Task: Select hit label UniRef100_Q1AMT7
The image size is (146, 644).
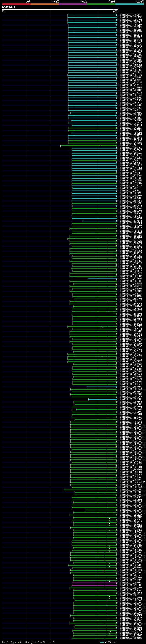Action: 131,85
